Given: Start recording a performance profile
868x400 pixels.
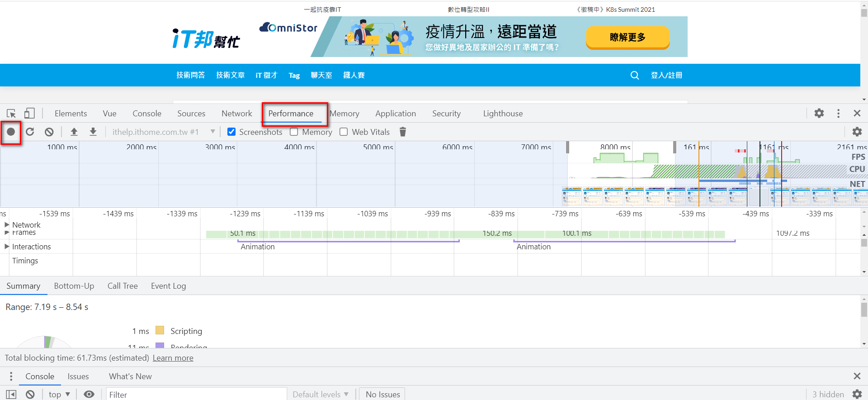Looking at the screenshot, I should (x=11, y=132).
